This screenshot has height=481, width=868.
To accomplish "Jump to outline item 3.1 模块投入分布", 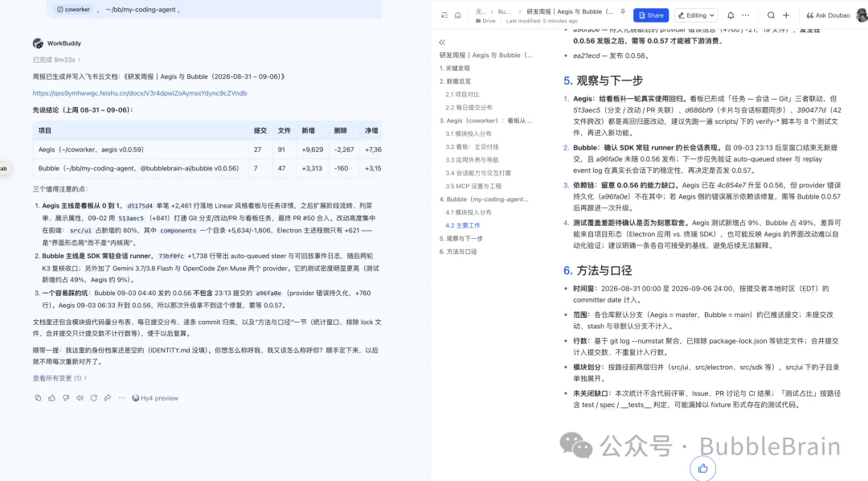I will pos(469,134).
